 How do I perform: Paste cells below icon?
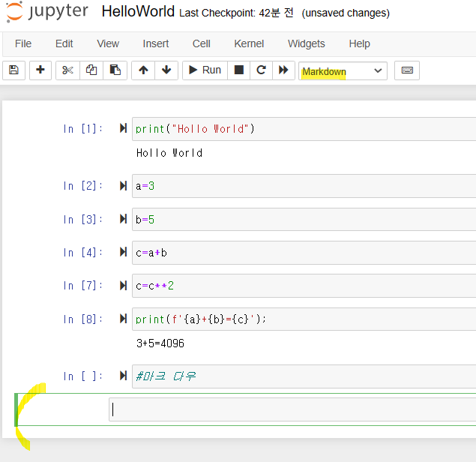click(x=115, y=70)
